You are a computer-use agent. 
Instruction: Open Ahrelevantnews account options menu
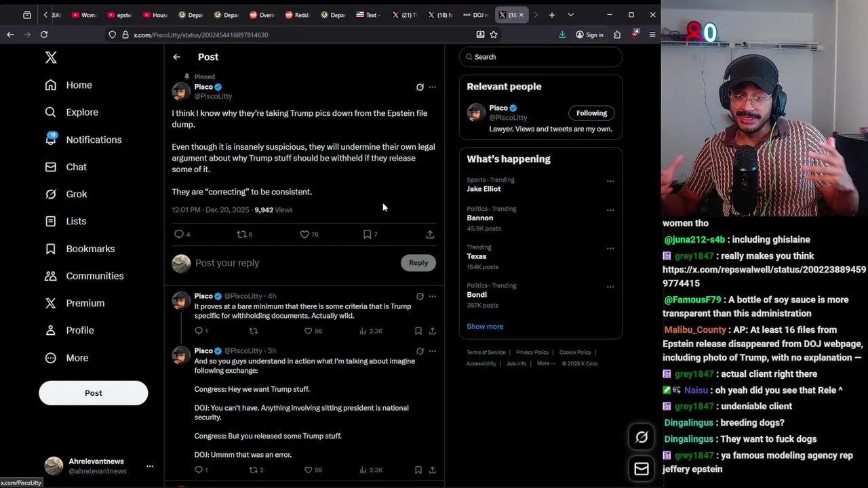[150, 466]
